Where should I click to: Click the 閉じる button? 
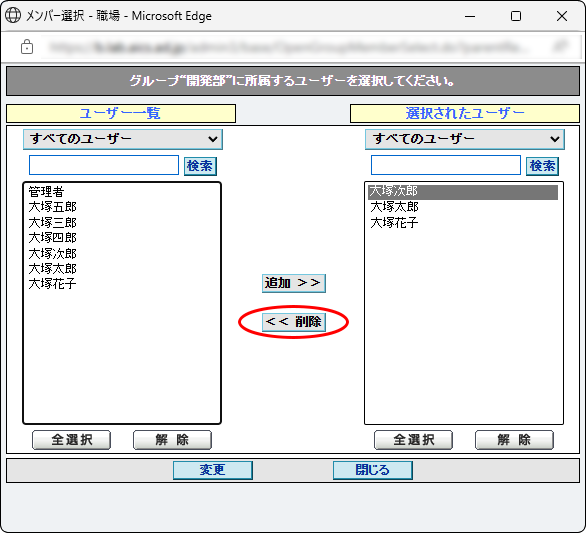point(373,470)
